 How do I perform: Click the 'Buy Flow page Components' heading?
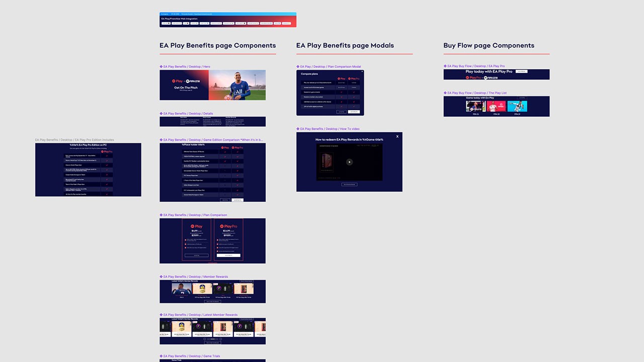click(489, 45)
